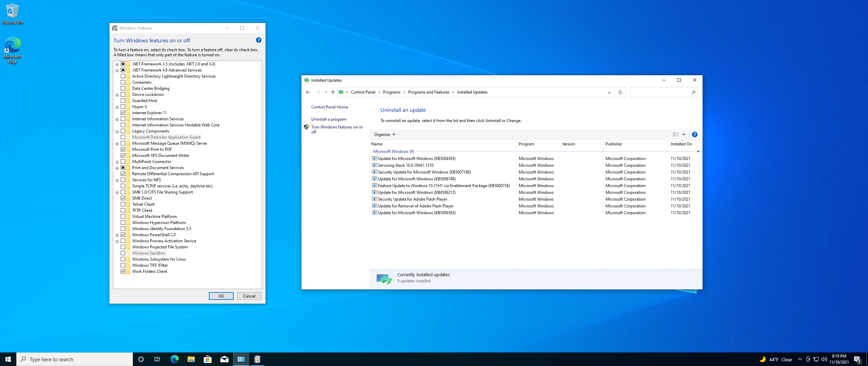Open Cortana circle on taskbar
Image resolution: width=868 pixels, height=366 pixels.
tap(141, 359)
